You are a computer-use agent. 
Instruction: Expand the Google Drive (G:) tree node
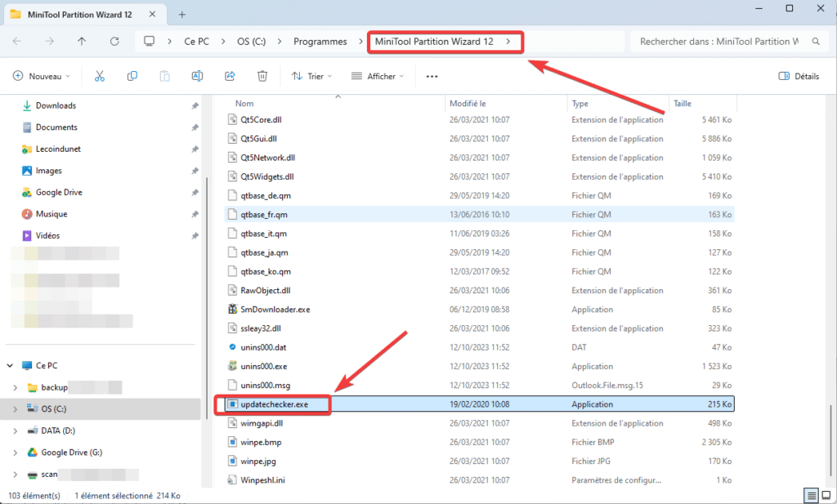coord(15,453)
